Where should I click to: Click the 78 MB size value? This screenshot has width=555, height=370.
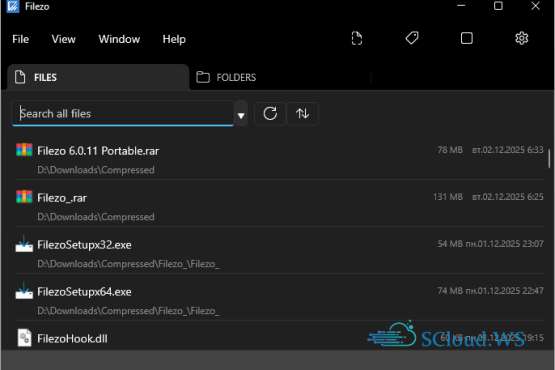point(450,150)
